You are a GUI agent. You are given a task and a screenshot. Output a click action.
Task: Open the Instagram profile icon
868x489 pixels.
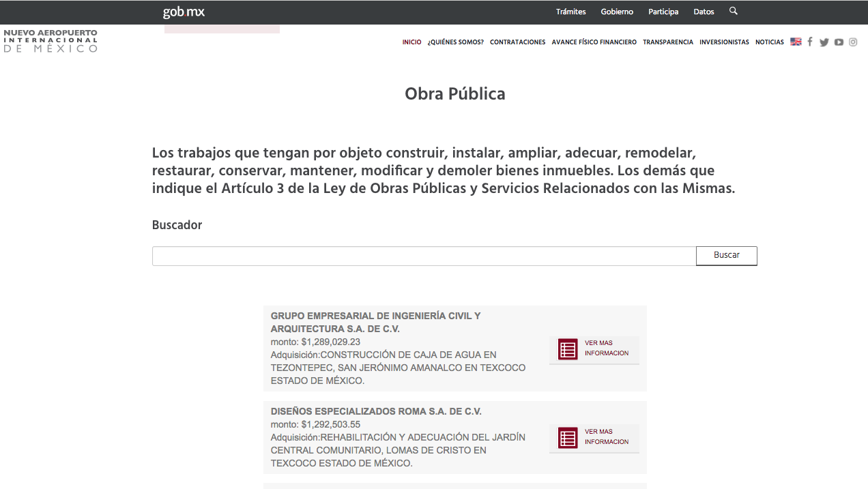coord(853,42)
